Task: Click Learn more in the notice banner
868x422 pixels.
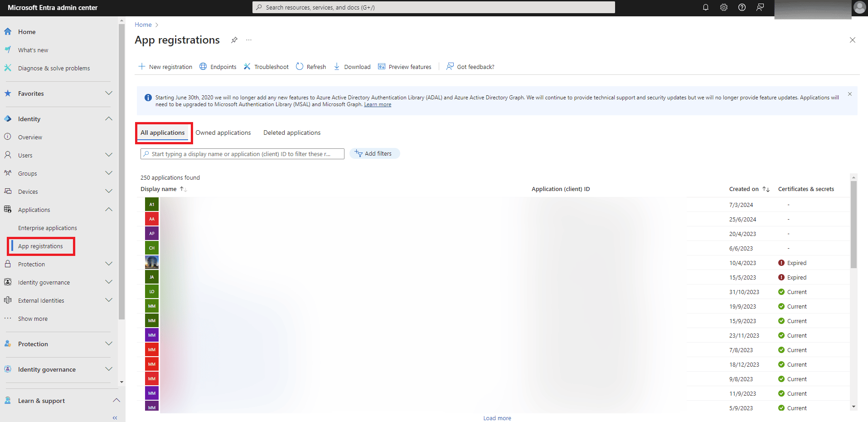Action: (377, 104)
